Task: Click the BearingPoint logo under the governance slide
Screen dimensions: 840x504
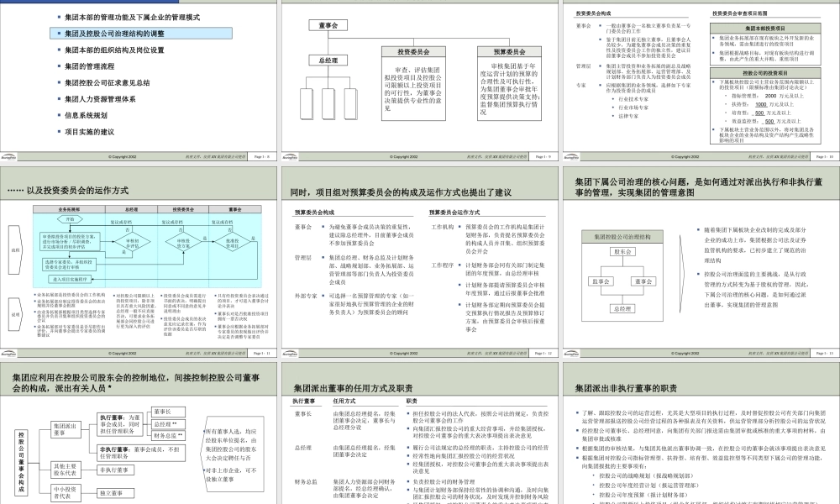Action: coord(571,353)
